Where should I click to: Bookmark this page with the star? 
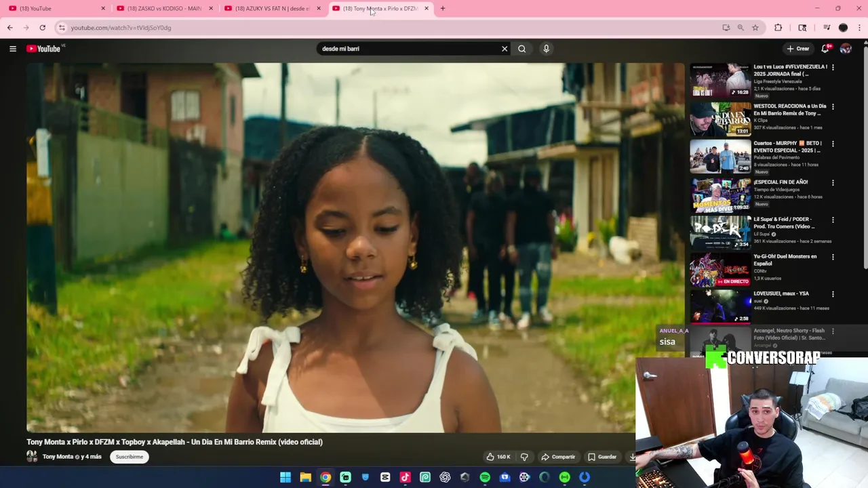pos(755,28)
